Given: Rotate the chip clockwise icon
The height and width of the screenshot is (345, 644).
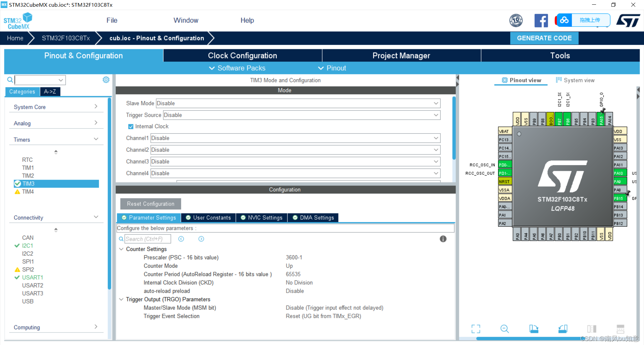Looking at the screenshot, I should coord(534,329).
